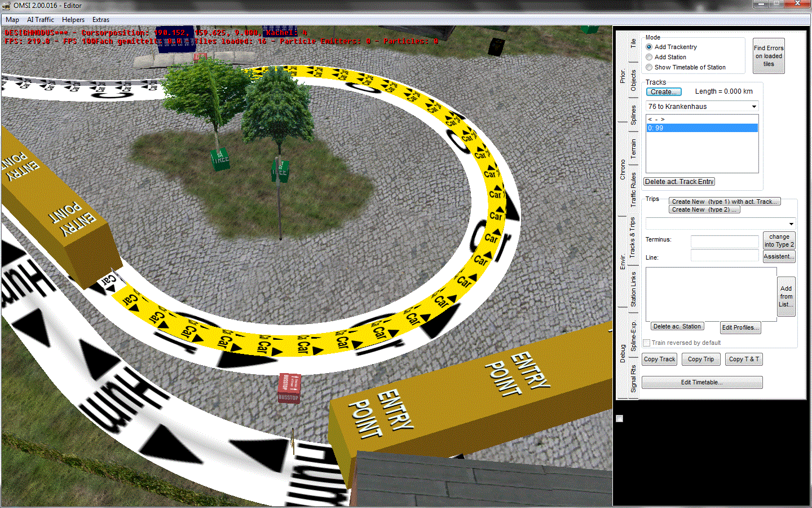Choose the Add Station radio option
Image resolution: width=812 pixels, height=508 pixels.
(649, 57)
